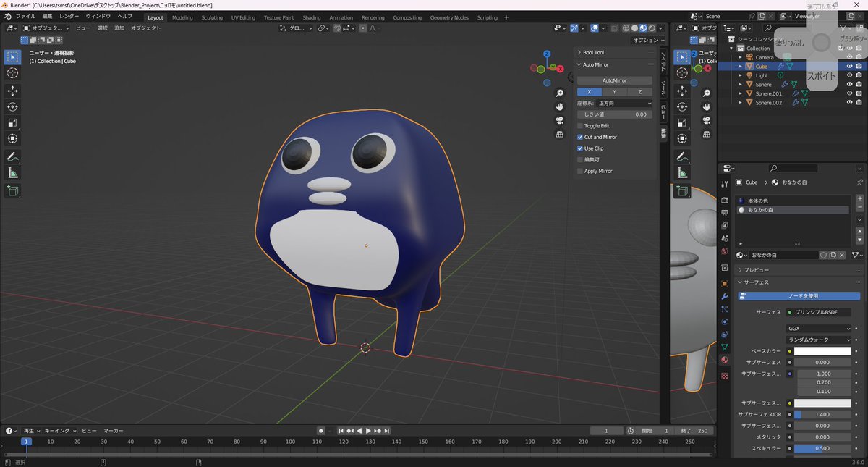Uncheck the Use Clip checkbox
Viewport: 868px width, 467px height.
(x=580, y=148)
